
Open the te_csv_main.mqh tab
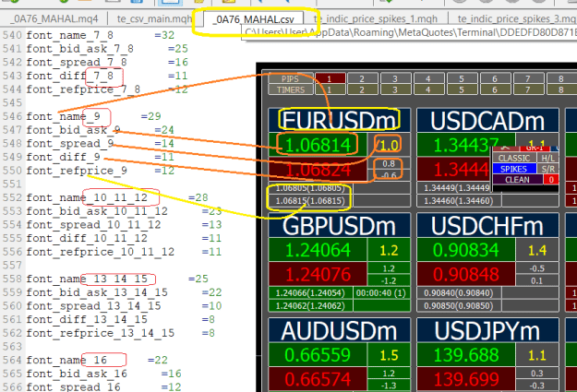tap(155, 18)
